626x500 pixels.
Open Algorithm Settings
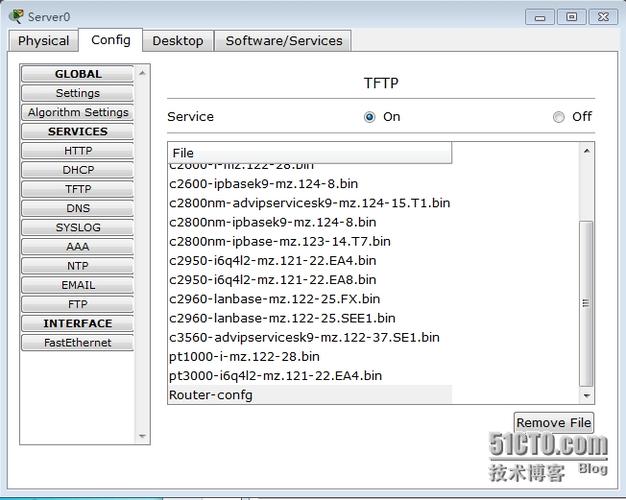click(77, 112)
